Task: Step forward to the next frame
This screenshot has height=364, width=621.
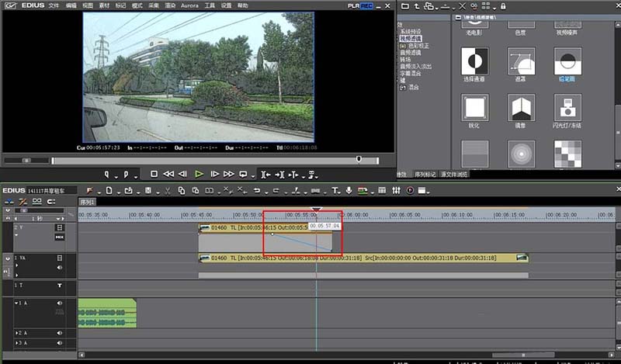Action: pos(215,174)
